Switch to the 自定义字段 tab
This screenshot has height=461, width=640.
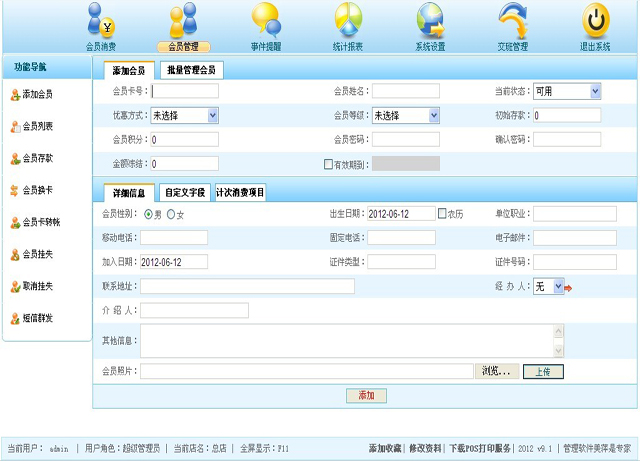point(185,193)
